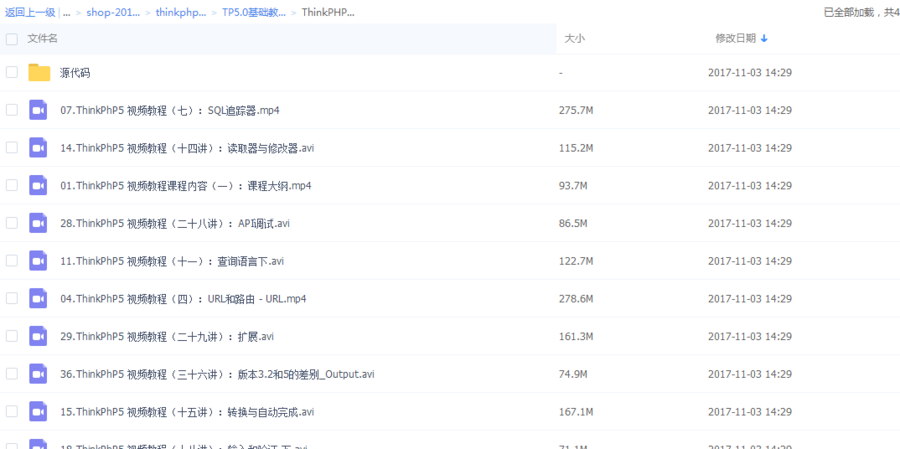Open file 14.ThinkPhP5 读取器与修改器.avi
Image resolution: width=900 pixels, height=449 pixels.
[187, 148]
